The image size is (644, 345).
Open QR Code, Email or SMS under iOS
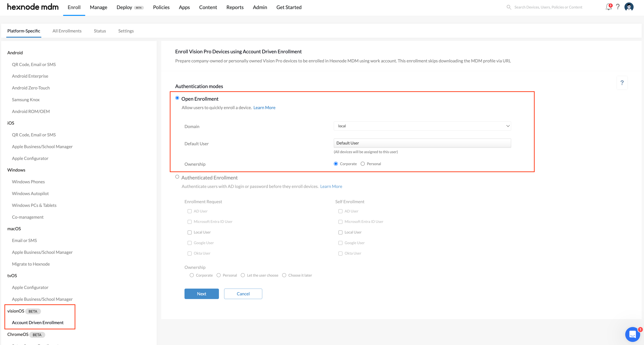point(34,135)
